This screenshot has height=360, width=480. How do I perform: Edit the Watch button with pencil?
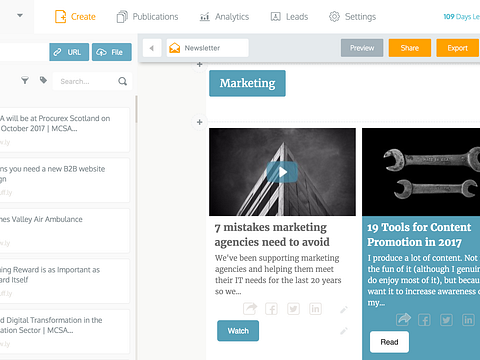(344, 331)
